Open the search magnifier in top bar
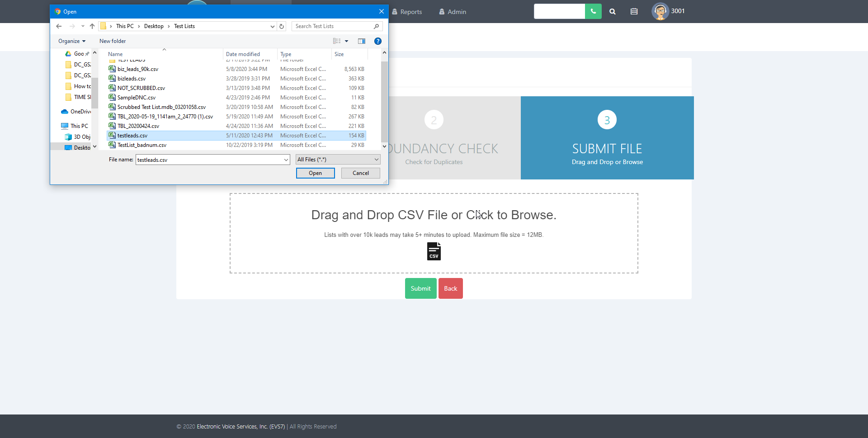Image resolution: width=868 pixels, height=438 pixels. click(613, 12)
